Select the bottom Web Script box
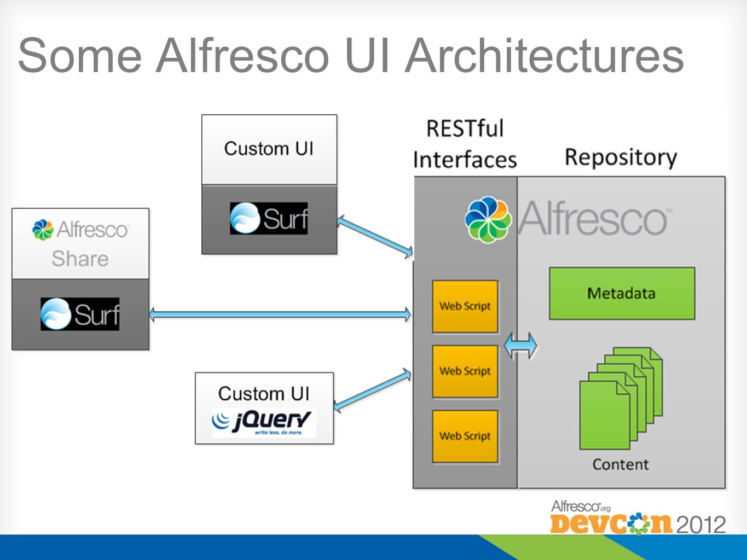Screen dimensions: 747x560 pos(465,436)
